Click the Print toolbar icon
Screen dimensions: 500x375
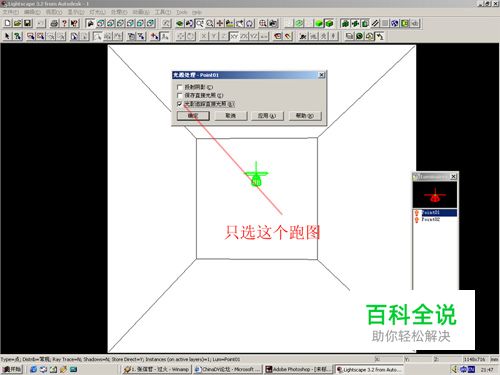(x=54, y=23)
